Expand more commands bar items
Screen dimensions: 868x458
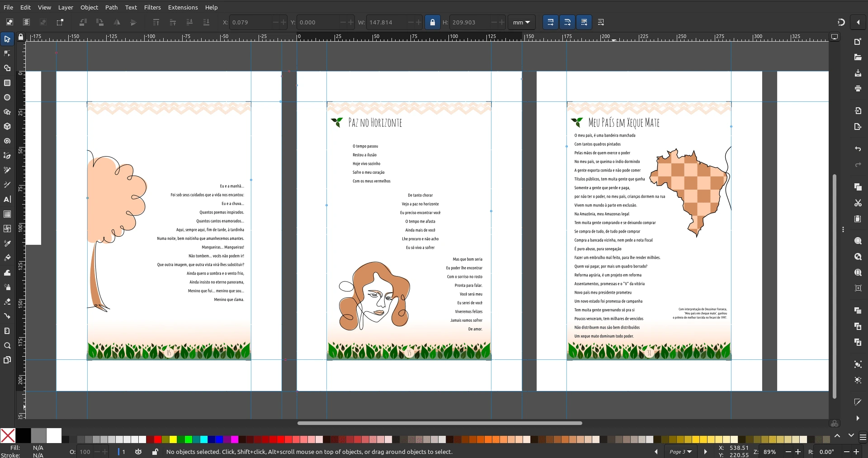(858, 418)
